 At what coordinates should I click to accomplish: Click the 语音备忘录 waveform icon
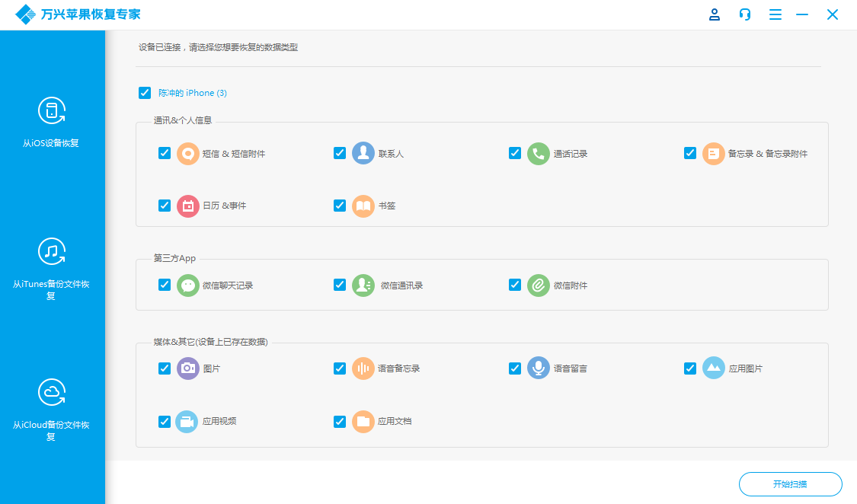363,368
